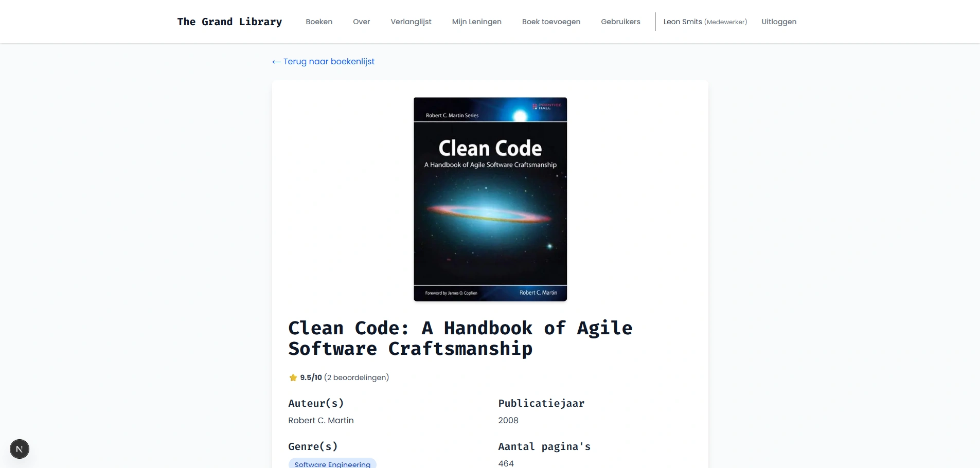
Task: Click the Aantal pagina's label
Action: [x=544, y=446]
